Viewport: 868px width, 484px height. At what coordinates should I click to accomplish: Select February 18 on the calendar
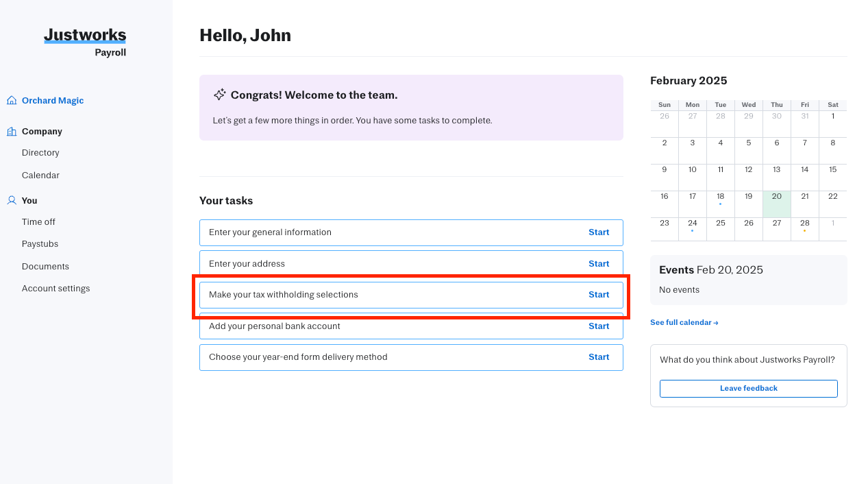[x=720, y=197]
